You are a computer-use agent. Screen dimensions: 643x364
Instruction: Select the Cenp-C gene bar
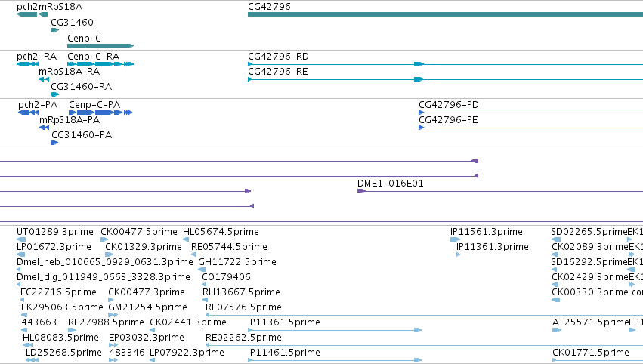coord(100,46)
